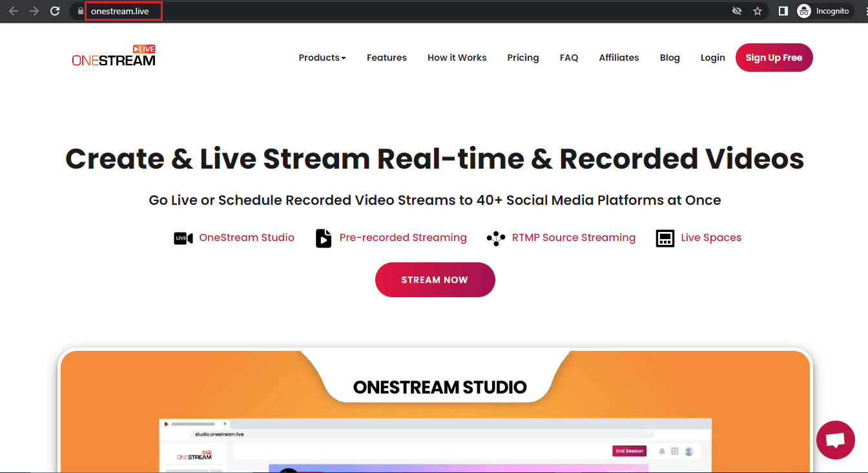Expand the Products dropdown menu
The image size is (868, 473).
click(x=322, y=58)
